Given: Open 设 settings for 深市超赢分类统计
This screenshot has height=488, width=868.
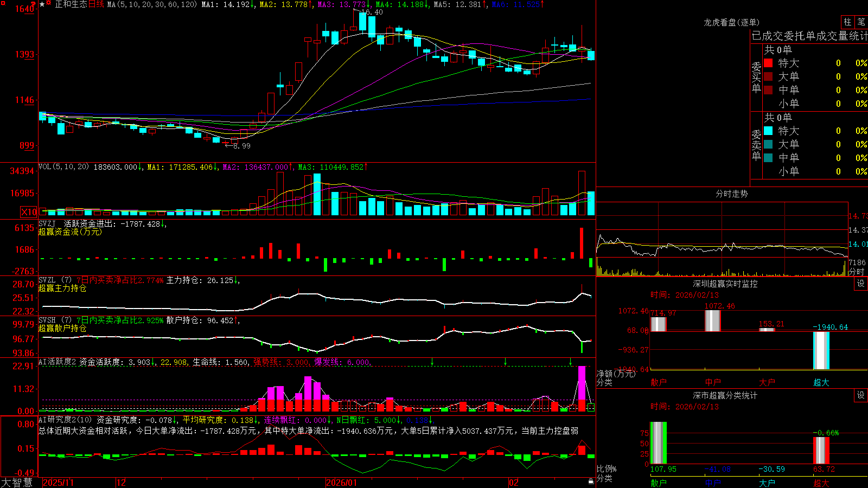Looking at the screenshot, I should 861,395.
